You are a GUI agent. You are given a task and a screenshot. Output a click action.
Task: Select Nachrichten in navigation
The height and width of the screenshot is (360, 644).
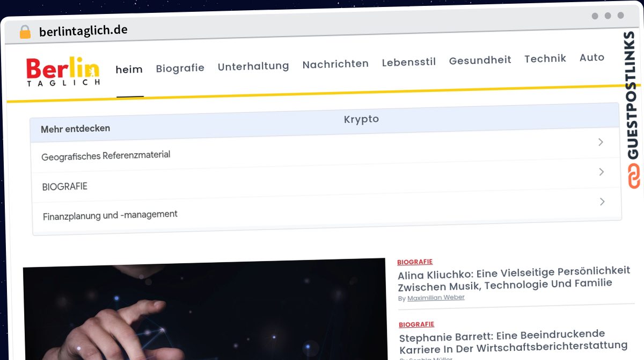[x=335, y=64]
